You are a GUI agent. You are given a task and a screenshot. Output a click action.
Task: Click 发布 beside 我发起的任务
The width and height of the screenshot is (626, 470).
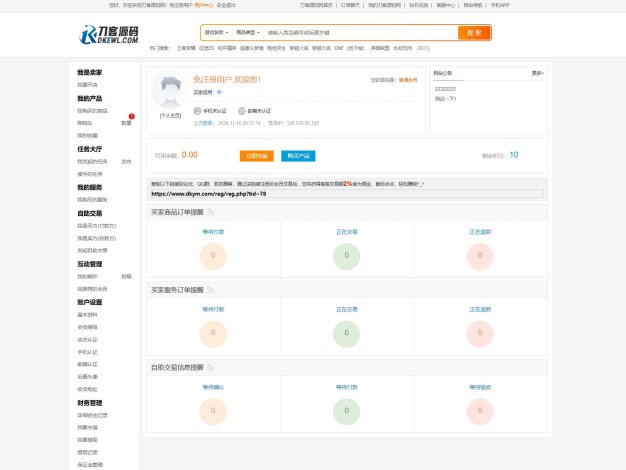tap(126, 162)
